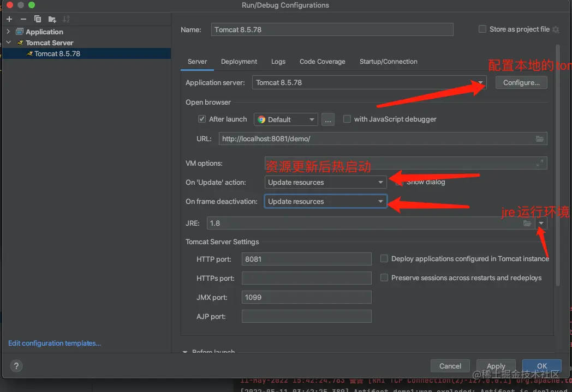The image size is (572, 392).
Task: Remove the selected configuration with minus icon
Action: click(23, 19)
